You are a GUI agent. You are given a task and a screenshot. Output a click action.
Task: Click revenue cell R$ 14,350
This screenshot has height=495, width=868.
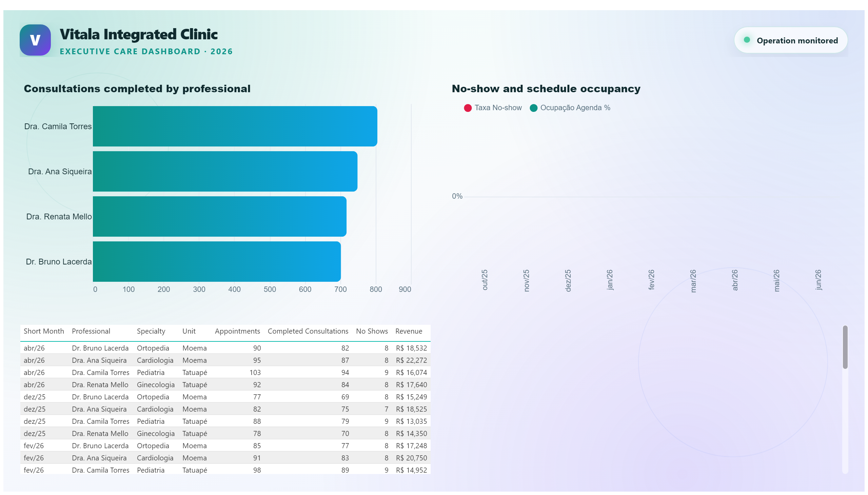coord(411,434)
